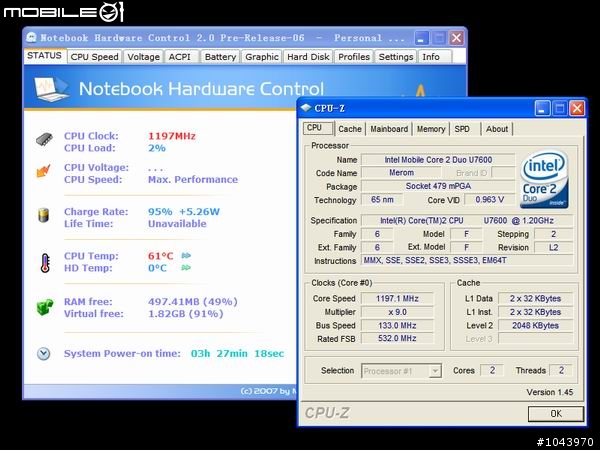600x450 pixels.
Task: Click the OK button in CPU-Z
Action: (556, 414)
